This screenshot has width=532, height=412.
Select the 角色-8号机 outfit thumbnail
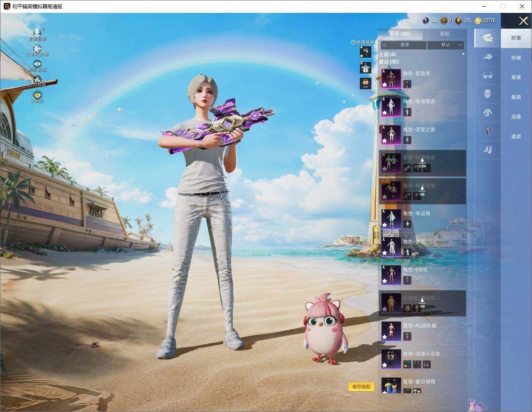click(391, 275)
